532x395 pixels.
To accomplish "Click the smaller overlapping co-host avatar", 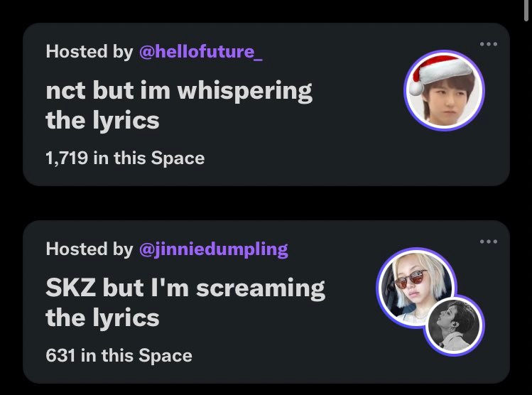I will 454,325.
